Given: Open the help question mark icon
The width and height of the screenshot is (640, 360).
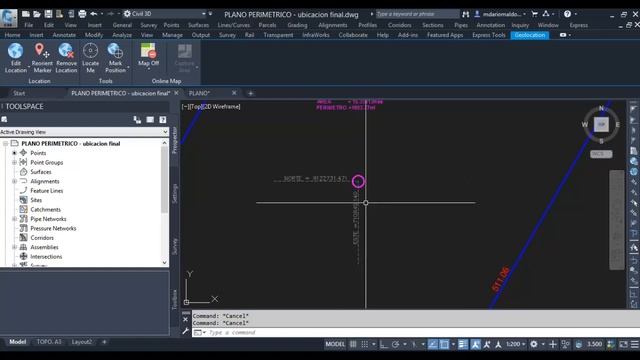Looking at the screenshot, I should point(567,14).
